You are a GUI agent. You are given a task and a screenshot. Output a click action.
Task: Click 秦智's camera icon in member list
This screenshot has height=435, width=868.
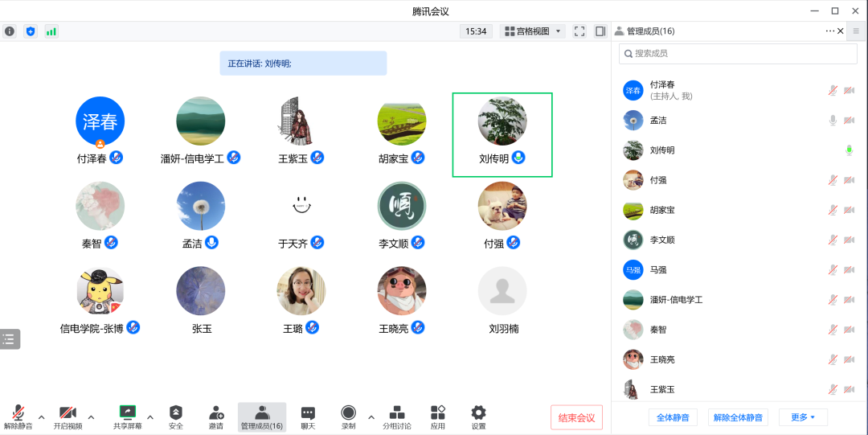(x=850, y=330)
